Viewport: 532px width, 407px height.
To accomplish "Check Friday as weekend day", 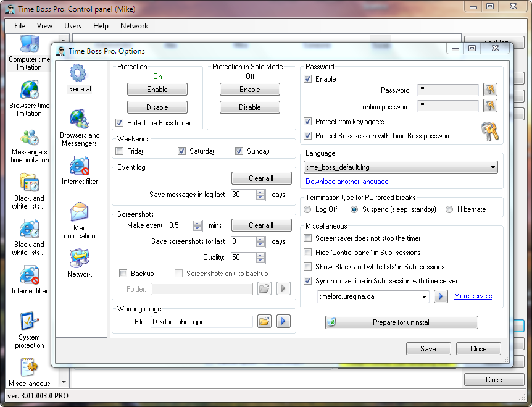I will click(120, 151).
